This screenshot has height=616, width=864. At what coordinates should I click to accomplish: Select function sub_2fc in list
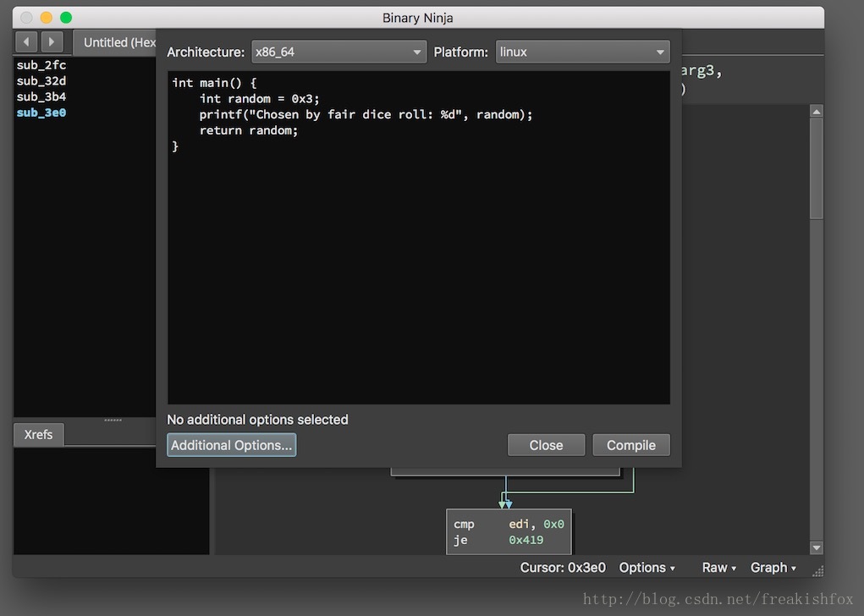pyautogui.click(x=41, y=65)
